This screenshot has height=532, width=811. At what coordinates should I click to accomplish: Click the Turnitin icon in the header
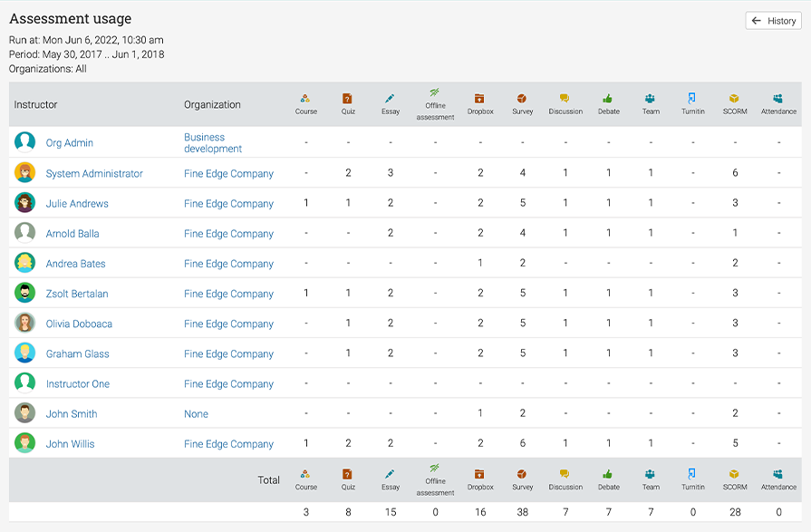692,98
